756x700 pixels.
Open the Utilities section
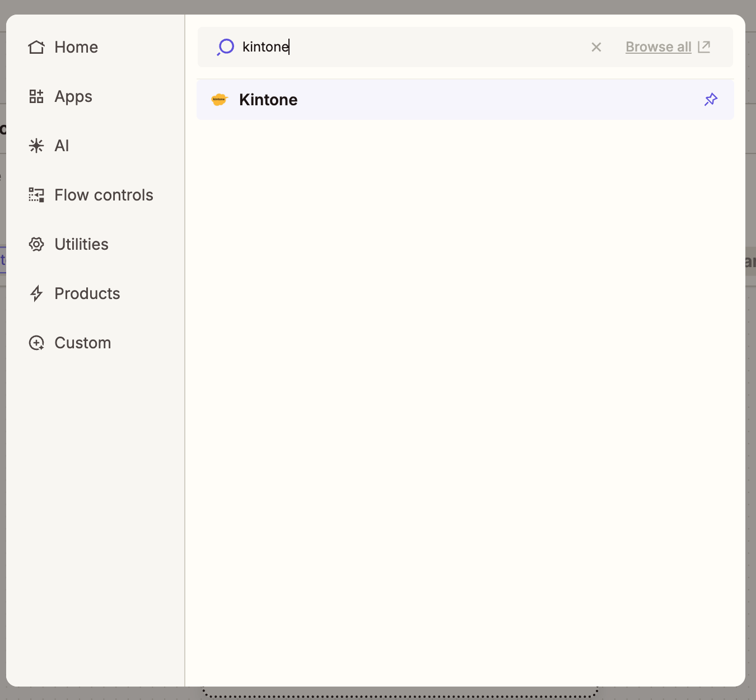(x=81, y=244)
